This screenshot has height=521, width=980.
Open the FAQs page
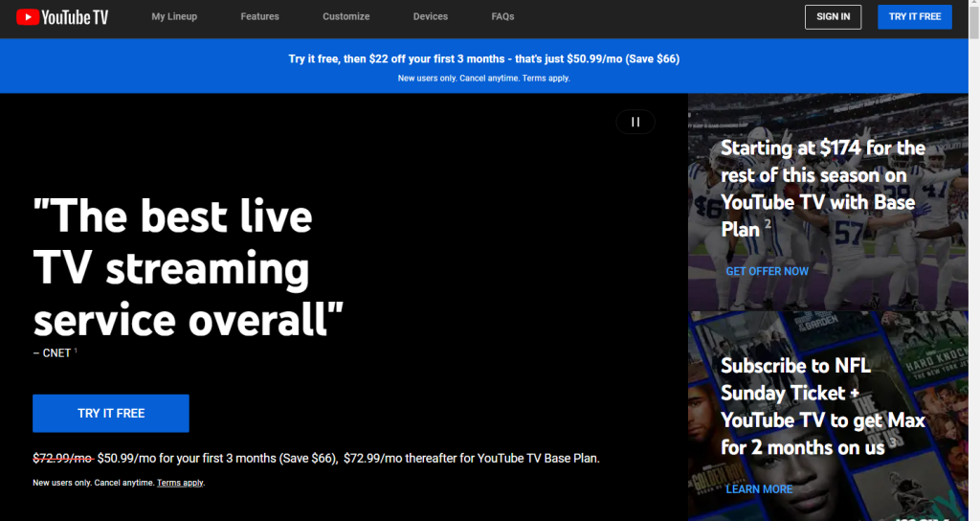(502, 17)
